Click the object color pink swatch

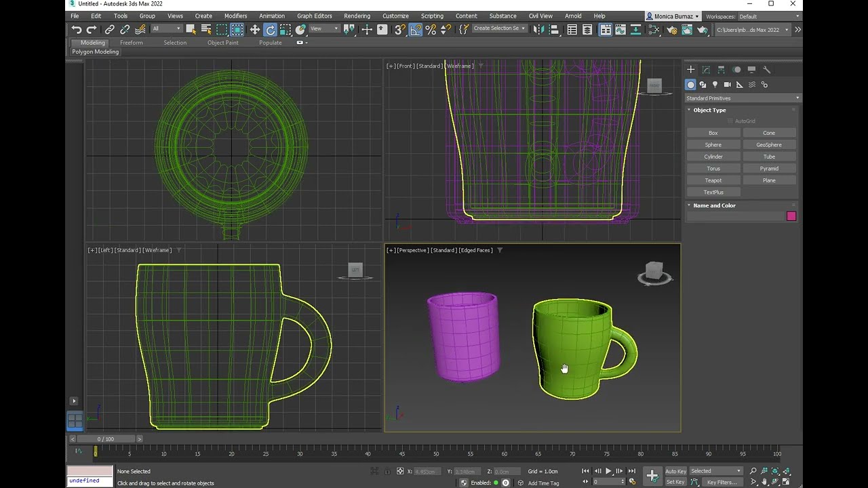[x=791, y=216]
